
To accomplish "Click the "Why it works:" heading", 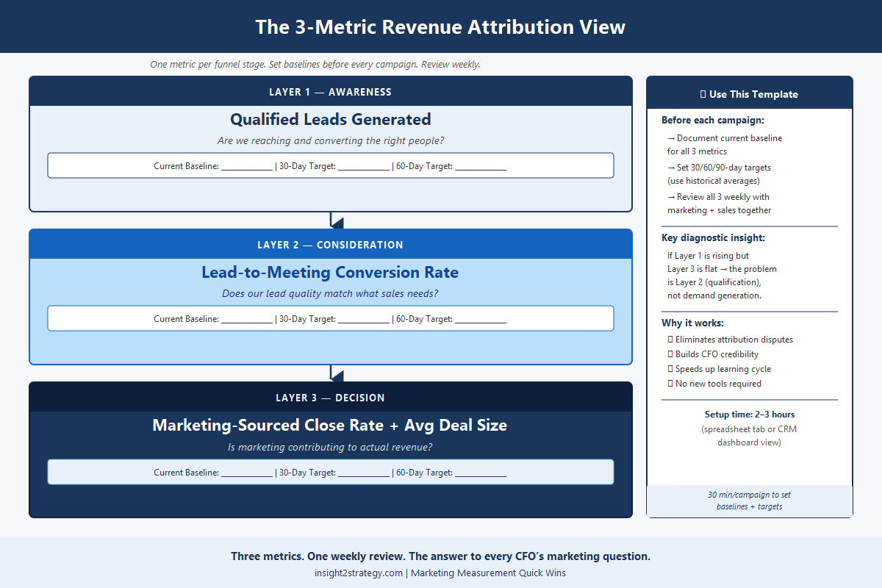I will tap(692, 323).
